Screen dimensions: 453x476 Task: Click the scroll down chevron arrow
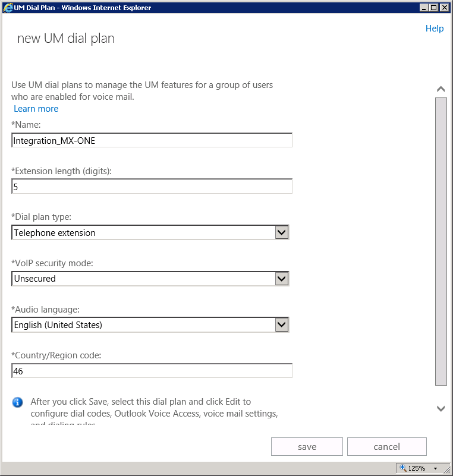point(441,408)
